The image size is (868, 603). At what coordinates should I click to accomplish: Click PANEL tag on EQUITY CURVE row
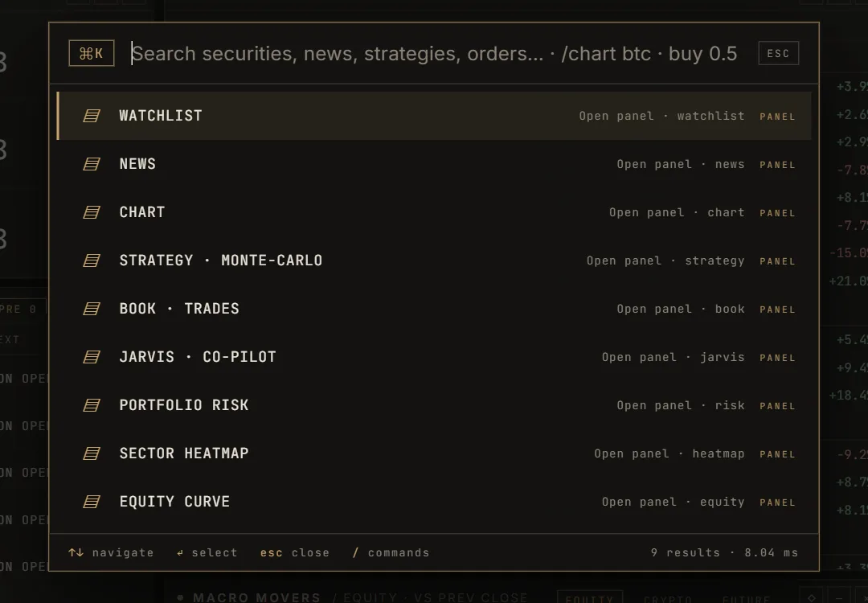click(778, 503)
